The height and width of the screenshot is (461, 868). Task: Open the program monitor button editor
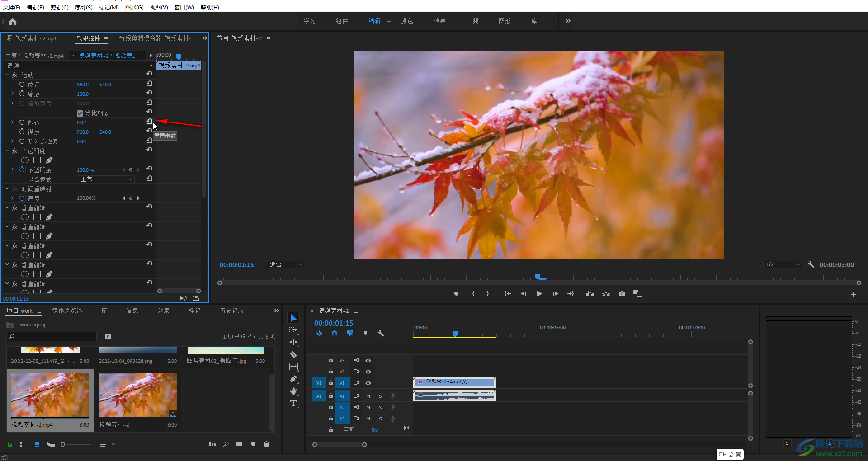click(853, 294)
